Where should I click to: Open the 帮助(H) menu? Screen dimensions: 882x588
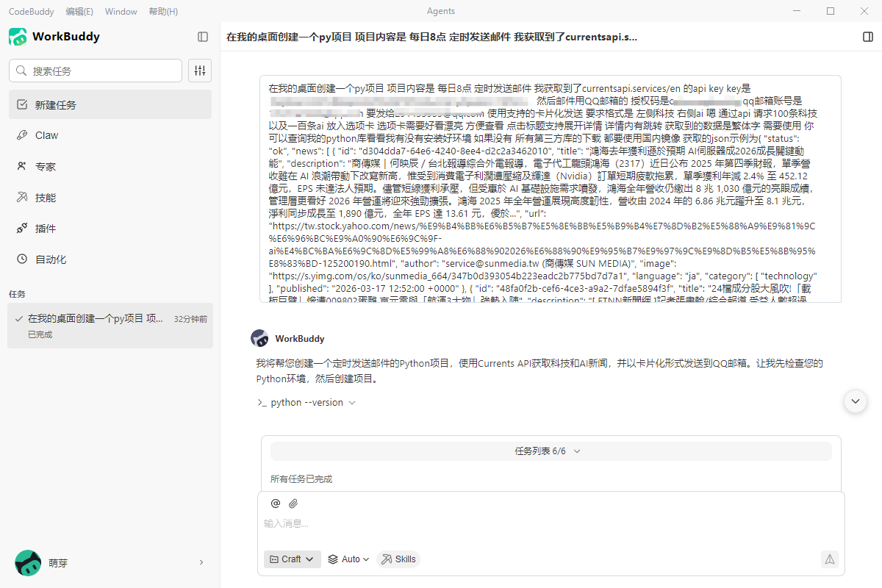[163, 11]
